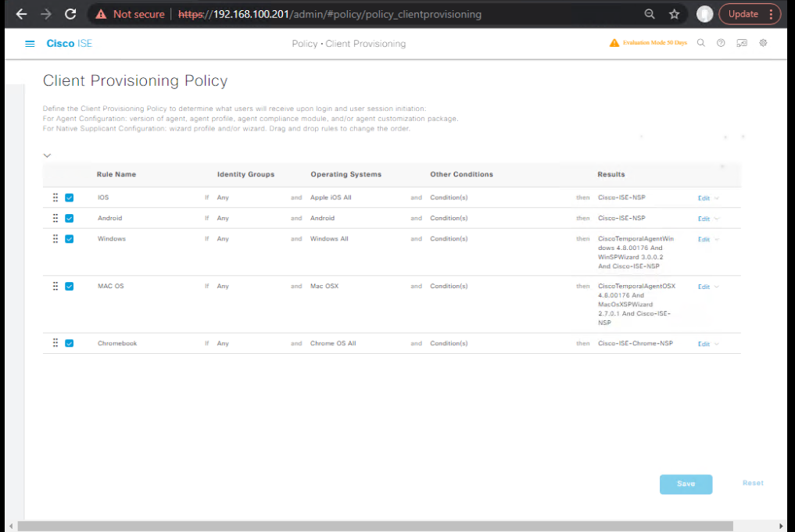Open the Cisco ISE hamburger menu
Viewport: 795px width, 532px height.
pyautogui.click(x=30, y=44)
